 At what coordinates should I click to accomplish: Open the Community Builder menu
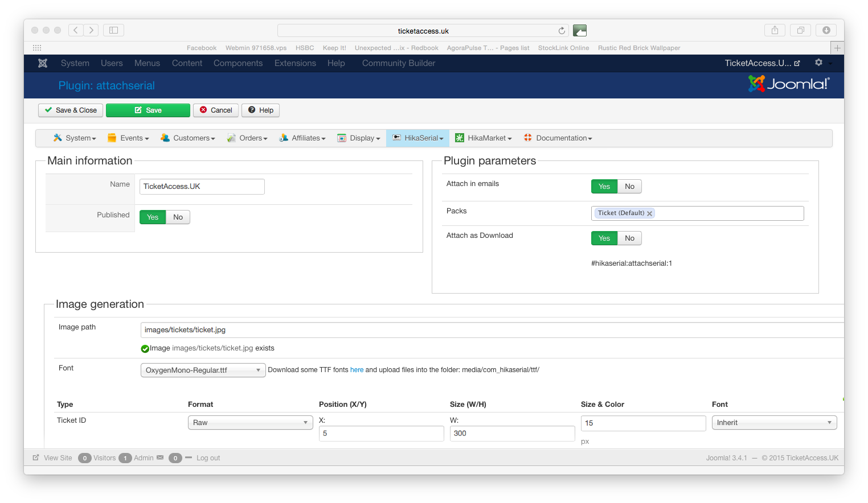click(x=399, y=63)
